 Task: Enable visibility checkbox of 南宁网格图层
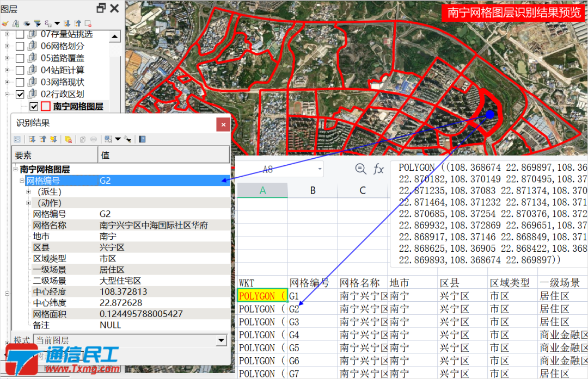coord(33,105)
